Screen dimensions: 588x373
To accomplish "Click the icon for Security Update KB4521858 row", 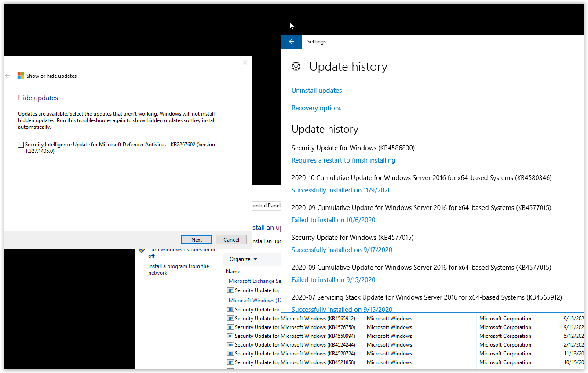I will click(x=230, y=362).
